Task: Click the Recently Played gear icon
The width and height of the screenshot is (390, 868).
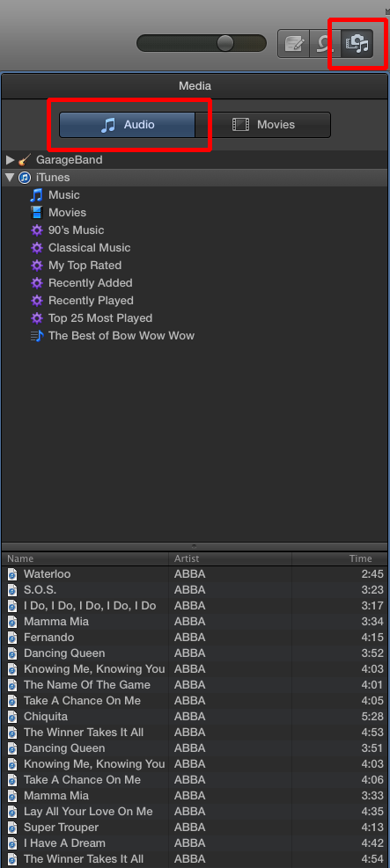Action: [x=37, y=301]
